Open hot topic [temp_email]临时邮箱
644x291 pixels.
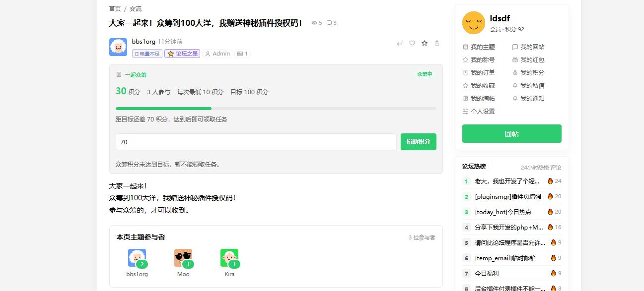pyautogui.click(x=505, y=258)
